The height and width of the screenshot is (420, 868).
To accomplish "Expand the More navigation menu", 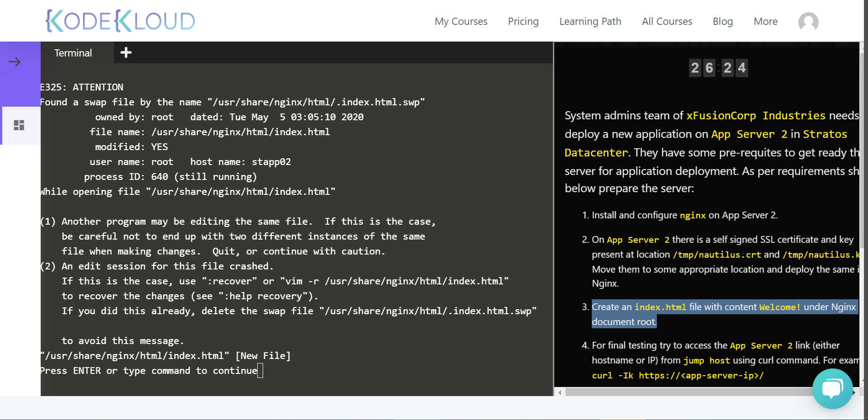I will 765,21.
